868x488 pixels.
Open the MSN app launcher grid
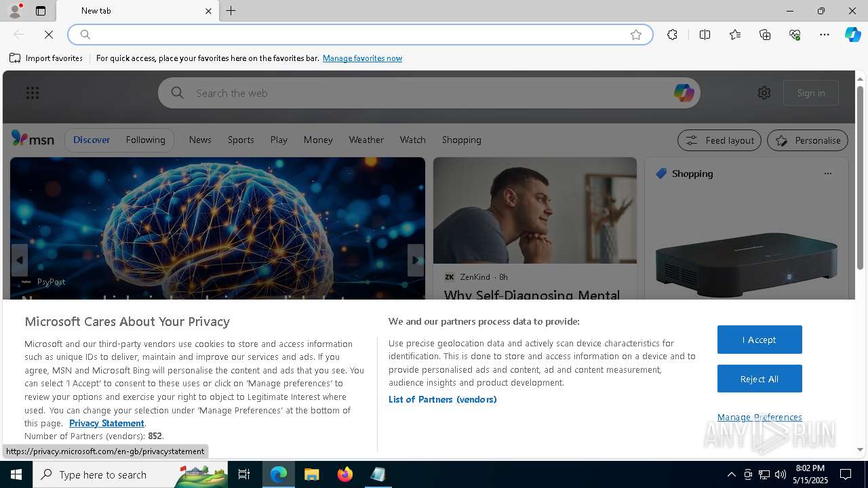[33, 93]
